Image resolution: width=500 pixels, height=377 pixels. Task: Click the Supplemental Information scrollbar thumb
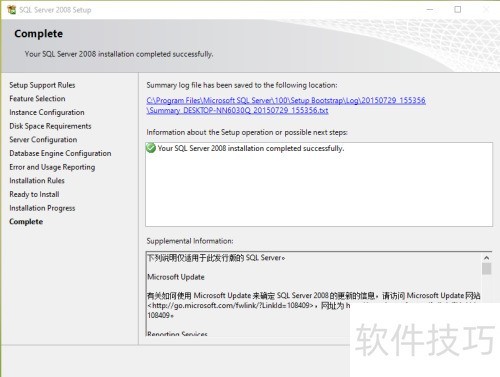[x=487, y=269]
